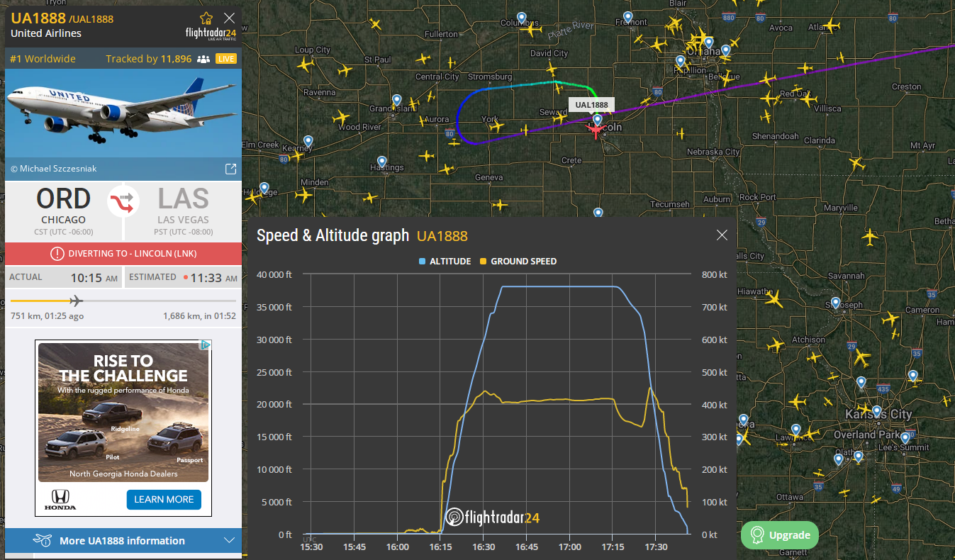Toggle the ALTITUDE series in graph legend
This screenshot has height=560, width=955.
(445, 262)
